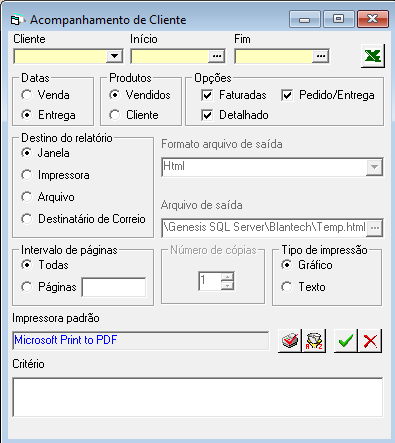Choose Cliente under Produtos
Screen dimensions: 395x443
[x=115, y=115]
